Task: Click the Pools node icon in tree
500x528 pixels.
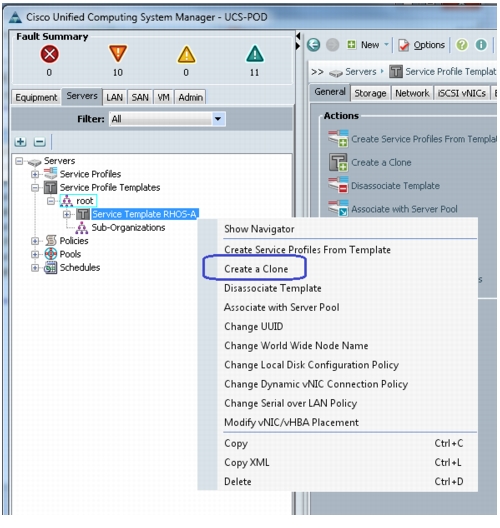Action: click(x=51, y=254)
